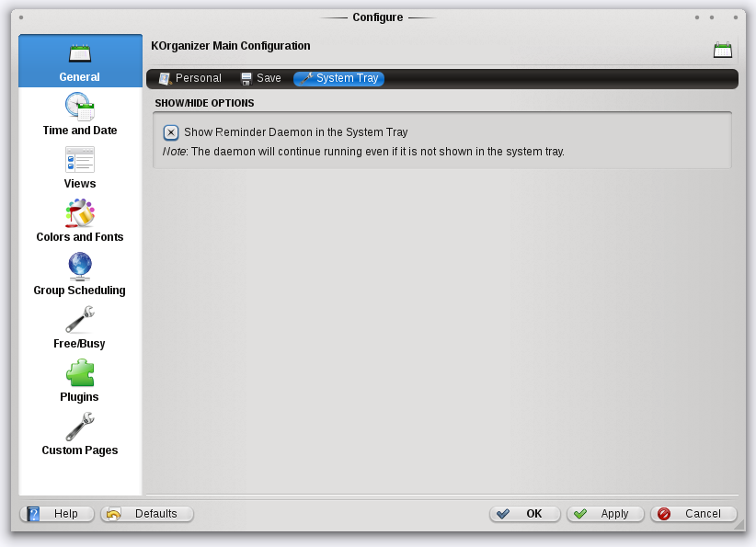Click the calendar icon beside the configuration title
This screenshot has width=756, height=547.
pos(723,50)
